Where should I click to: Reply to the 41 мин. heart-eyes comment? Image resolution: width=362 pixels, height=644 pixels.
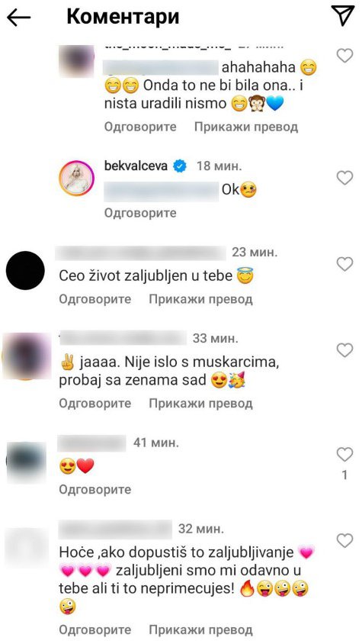click(x=95, y=489)
